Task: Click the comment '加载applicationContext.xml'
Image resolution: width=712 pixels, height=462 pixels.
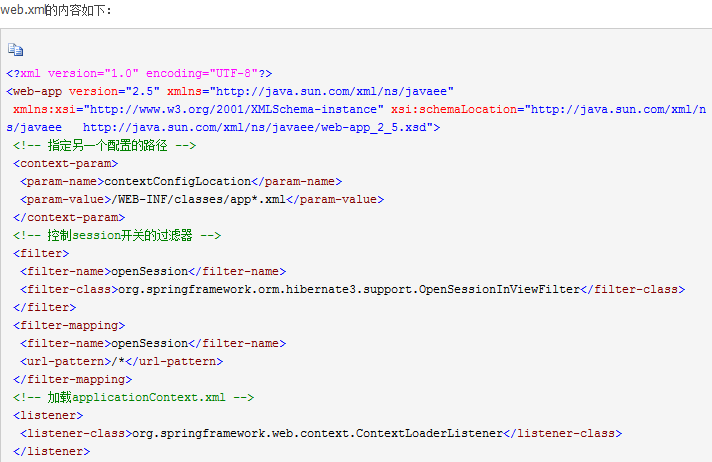Action: coord(134,397)
